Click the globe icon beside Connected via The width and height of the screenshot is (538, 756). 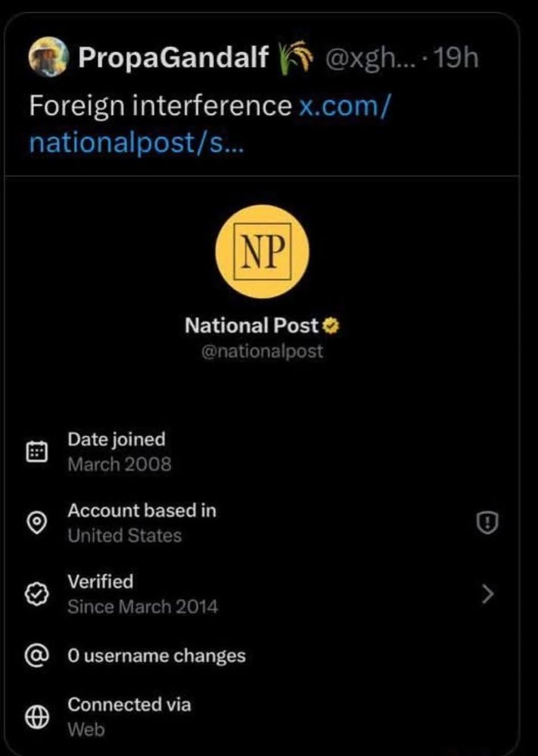(x=36, y=717)
